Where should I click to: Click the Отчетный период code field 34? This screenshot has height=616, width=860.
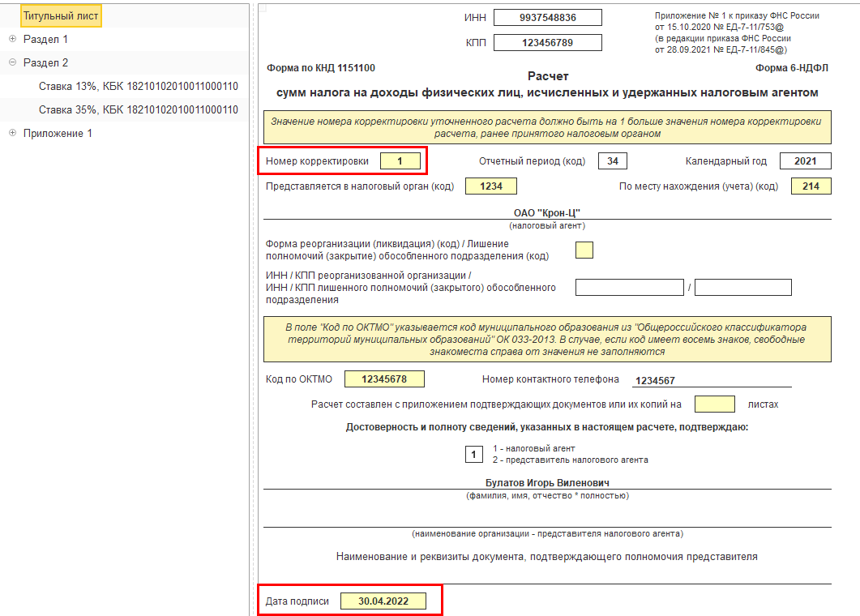tap(613, 160)
